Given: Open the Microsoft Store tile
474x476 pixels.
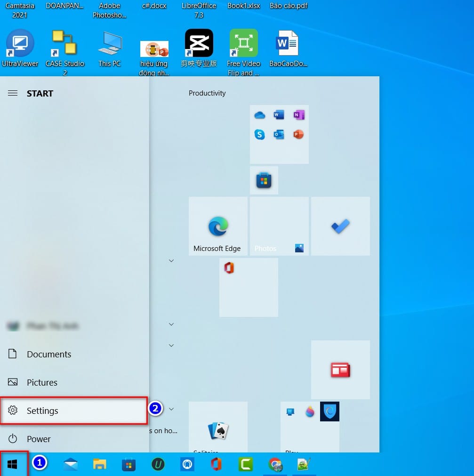Looking at the screenshot, I should click(x=264, y=180).
